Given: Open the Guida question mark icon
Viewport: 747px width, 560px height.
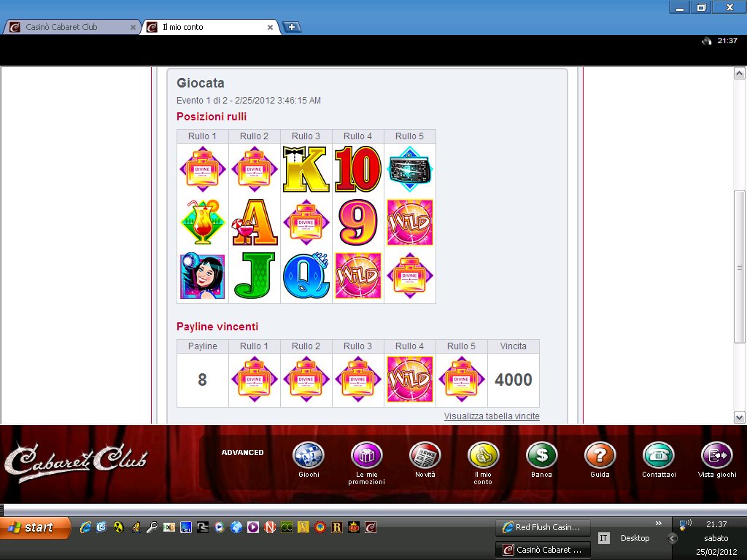Looking at the screenshot, I should pos(600,456).
